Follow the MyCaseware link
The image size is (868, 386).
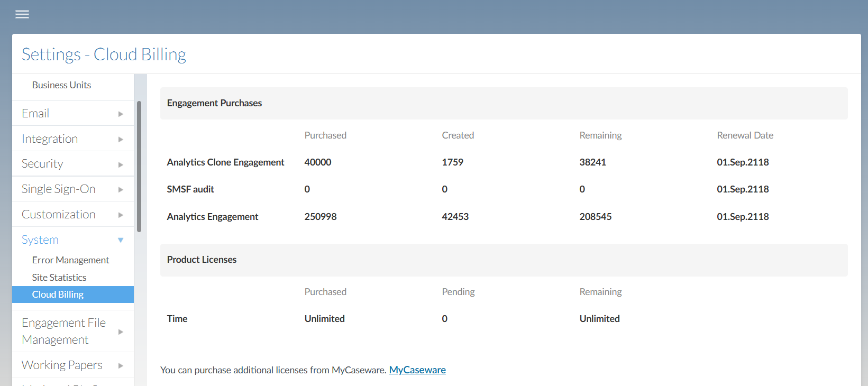[x=417, y=370]
